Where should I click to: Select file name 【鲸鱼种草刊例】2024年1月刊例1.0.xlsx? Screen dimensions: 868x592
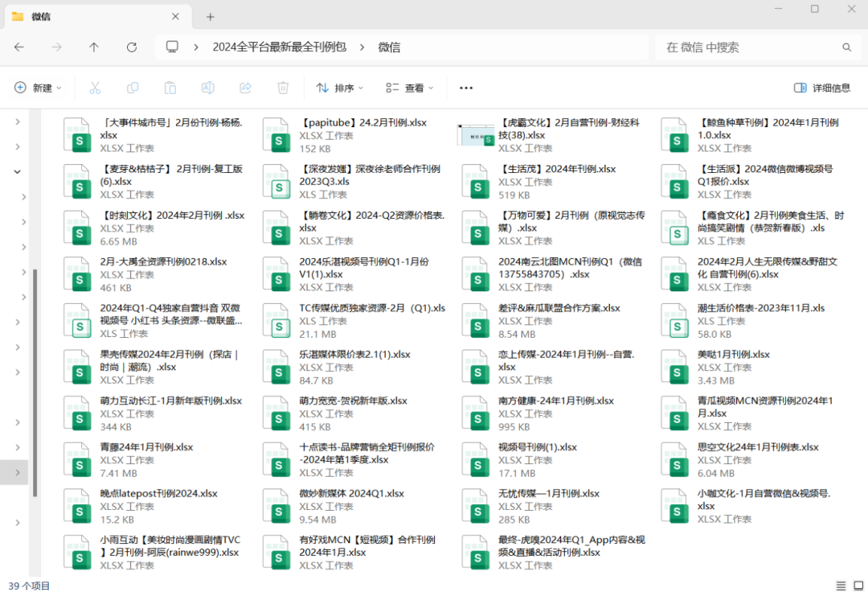click(768, 129)
